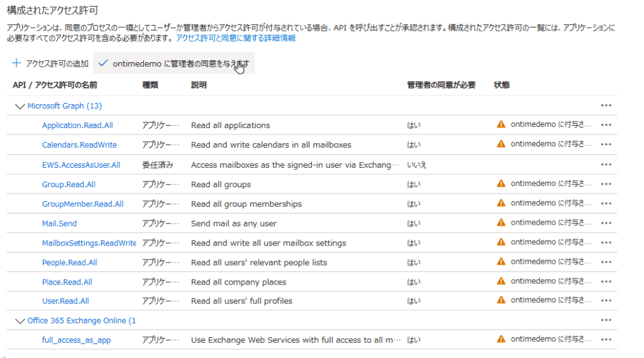Viewport: 644px width, 358px height.
Task: Open アクセス許可と同意に関する詳細情報 link
Action: point(236,38)
